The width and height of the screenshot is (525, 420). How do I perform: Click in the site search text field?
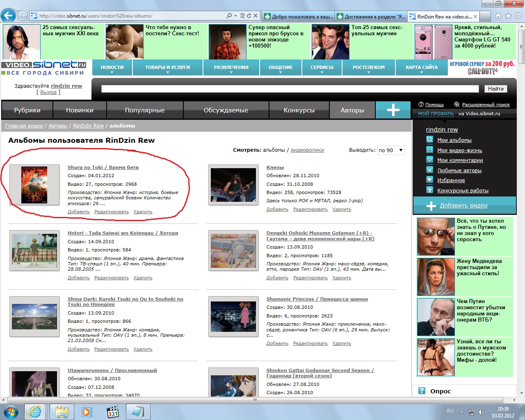pos(290,89)
